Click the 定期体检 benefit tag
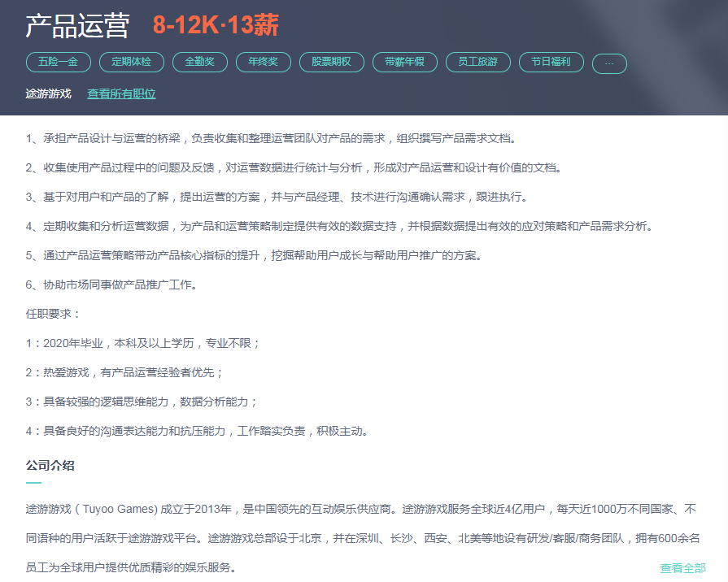This screenshot has height=582, width=728. (132, 63)
